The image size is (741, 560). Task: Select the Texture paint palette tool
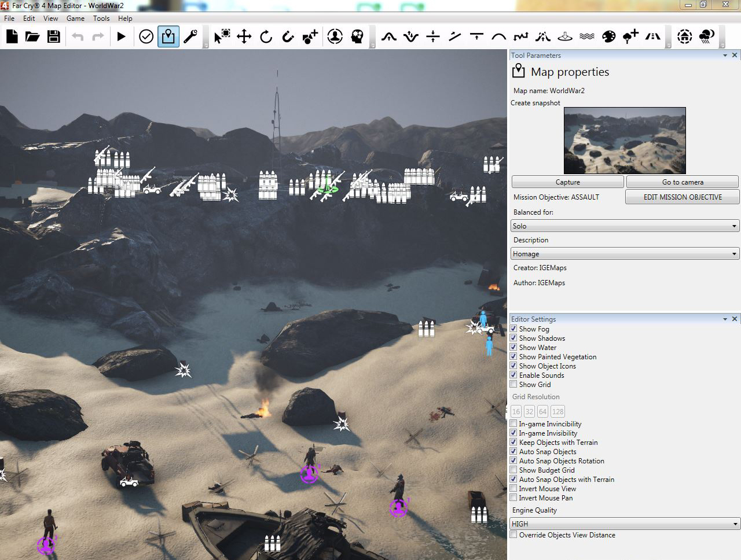tap(609, 36)
